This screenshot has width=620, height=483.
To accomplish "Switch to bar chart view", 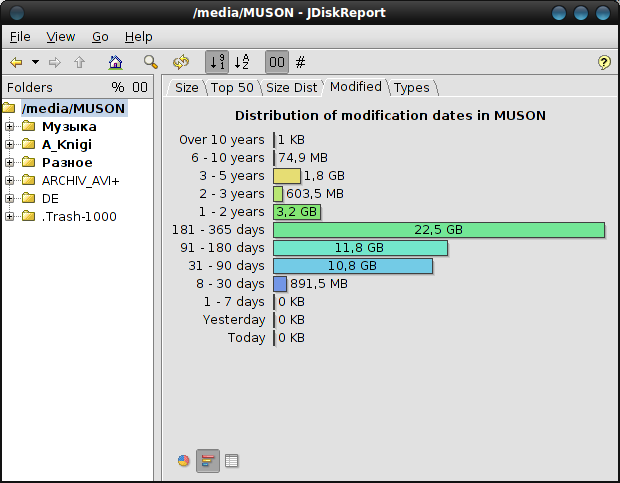I will point(208,460).
